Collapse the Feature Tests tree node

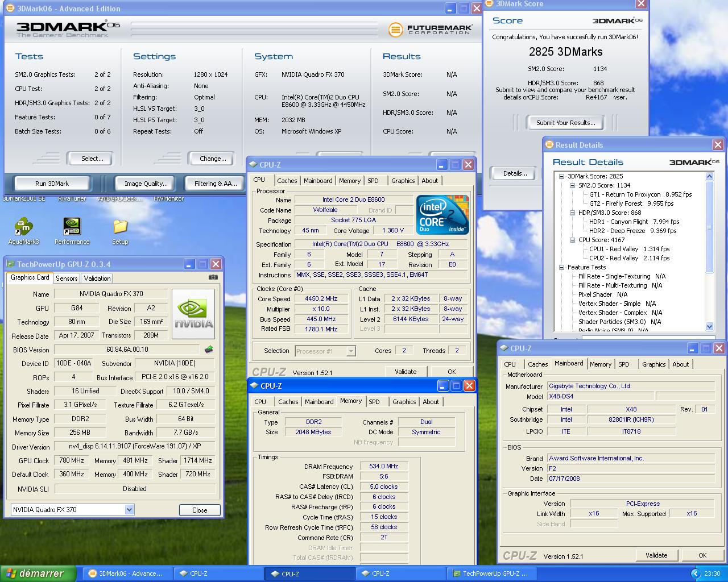[562, 267]
